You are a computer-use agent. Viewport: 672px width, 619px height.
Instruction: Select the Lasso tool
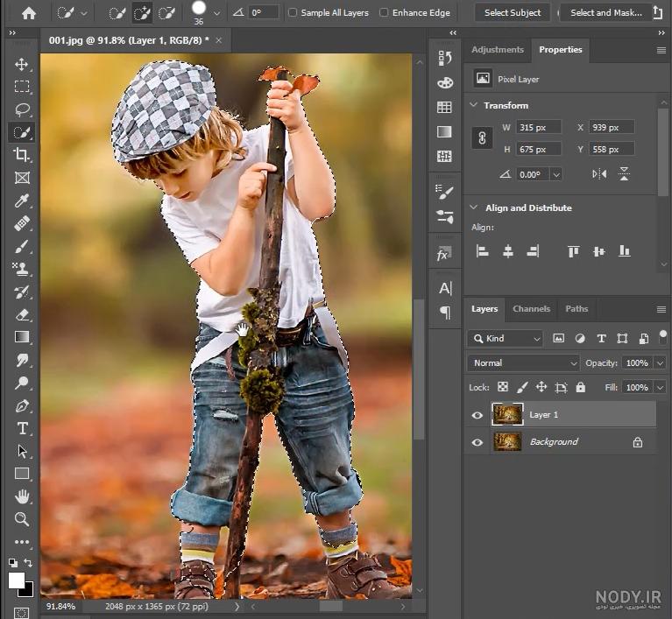point(22,109)
